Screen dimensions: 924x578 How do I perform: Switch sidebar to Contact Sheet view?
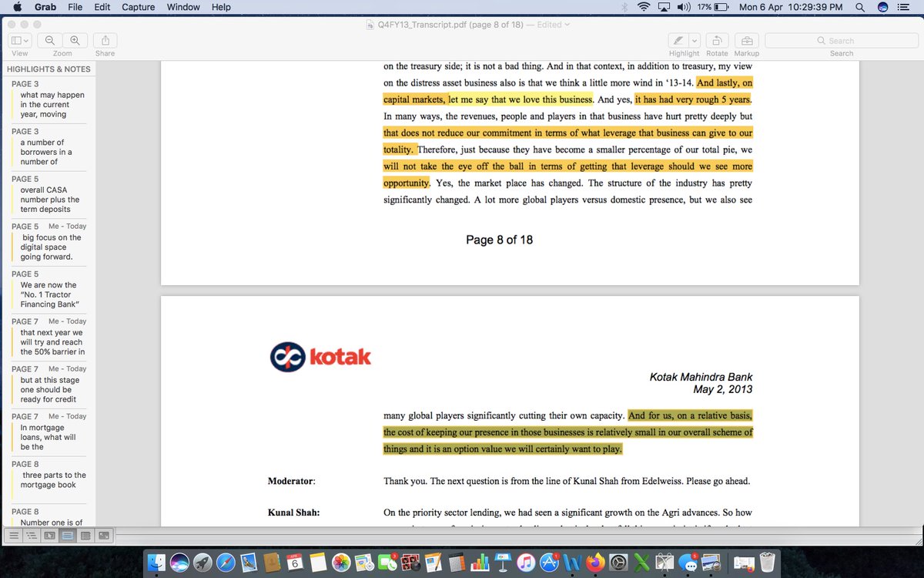pos(104,535)
